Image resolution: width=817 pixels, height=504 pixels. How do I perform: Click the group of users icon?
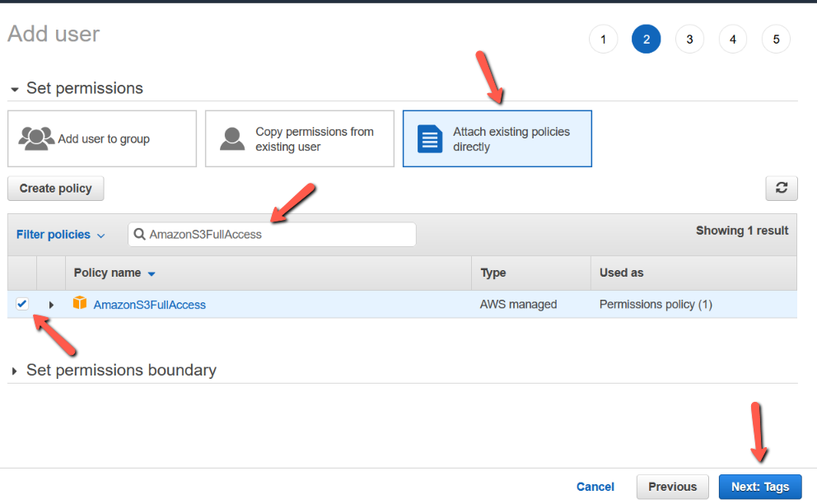36,138
